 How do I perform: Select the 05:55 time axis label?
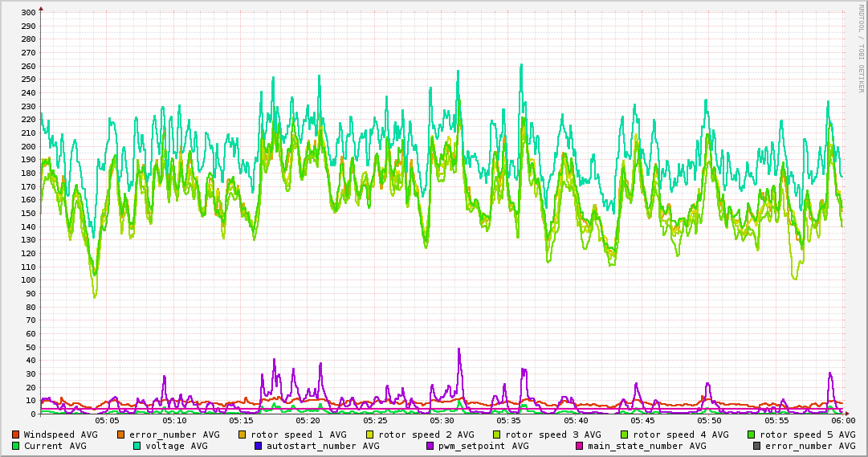click(776, 421)
